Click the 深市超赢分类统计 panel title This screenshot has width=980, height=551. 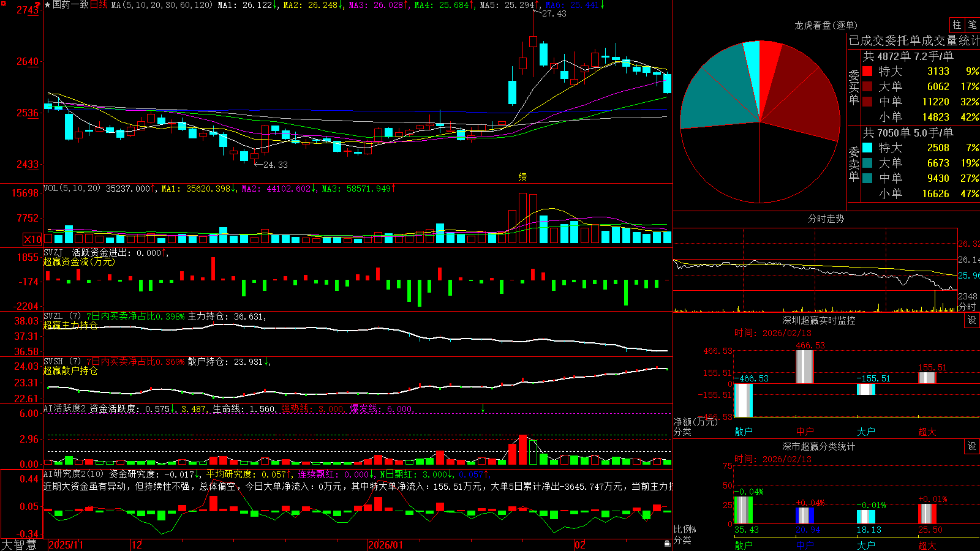[819, 446]
